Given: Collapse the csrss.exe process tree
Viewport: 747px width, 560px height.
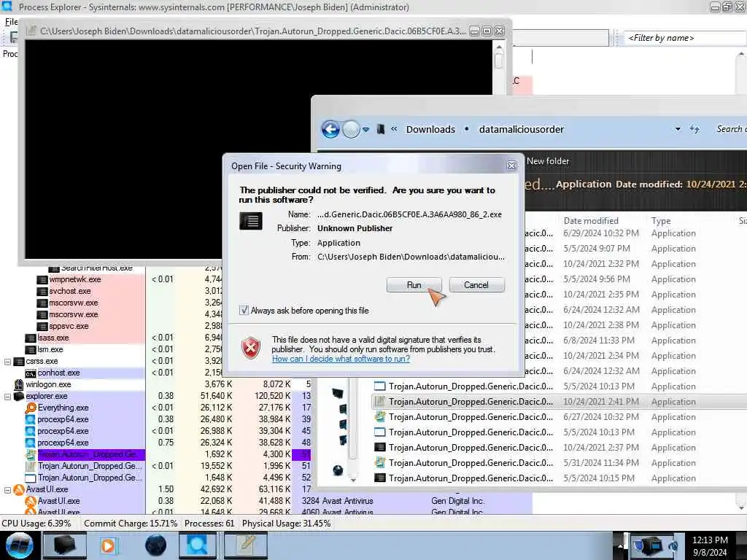Looking at the screenshot, I should [x=7, y=362].
